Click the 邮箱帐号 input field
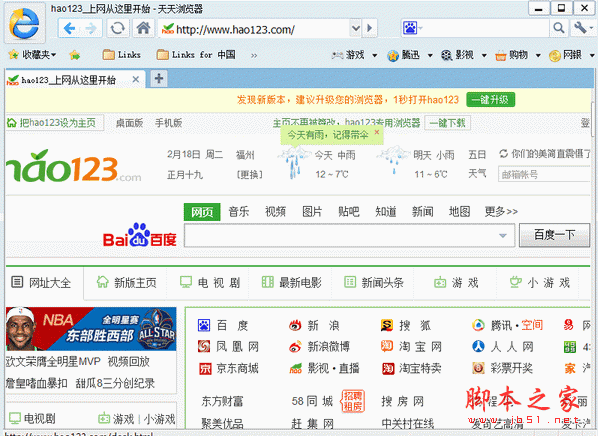 point(544,175)
